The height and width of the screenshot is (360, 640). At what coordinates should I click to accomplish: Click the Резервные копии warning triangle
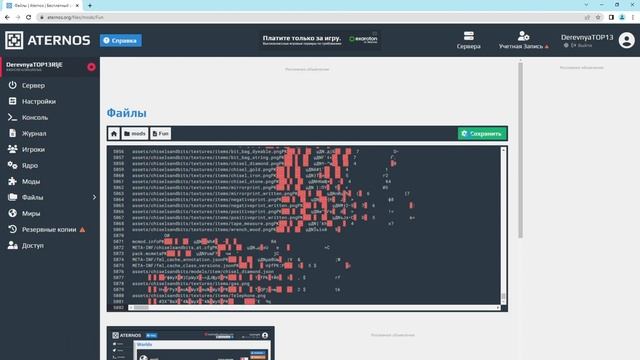[x=82, y=230]
